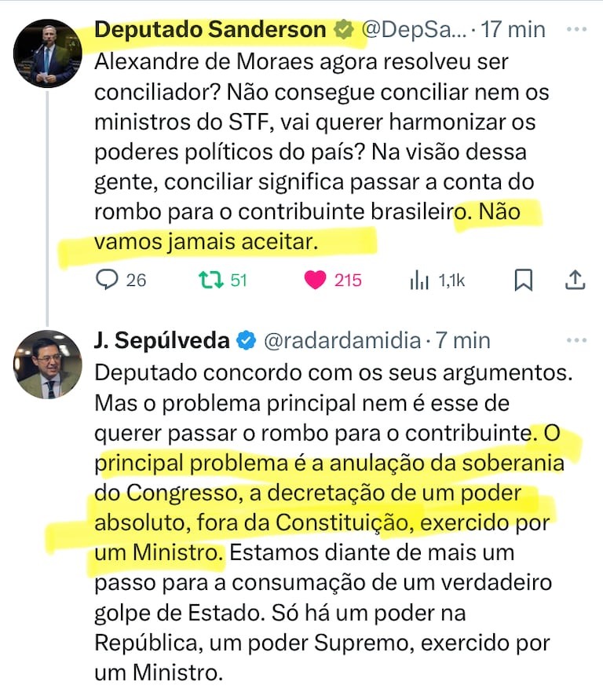Click the Deputado Sanderson display name

[210, 30]
